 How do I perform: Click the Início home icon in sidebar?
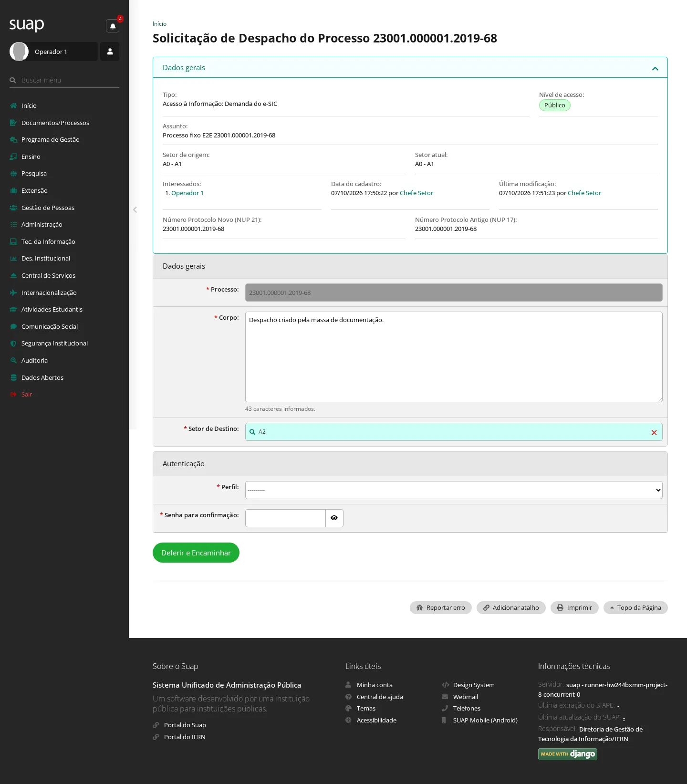[x=13, y=106]
